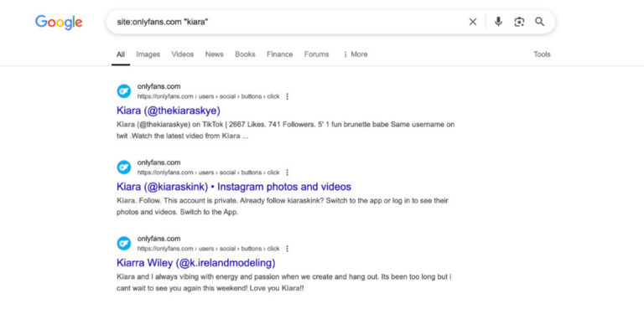The width and height of the screenshot is (644, 309).
Task: Open the three-dot menu for the thekiaraskye result
Action: [x=287, y=96]
